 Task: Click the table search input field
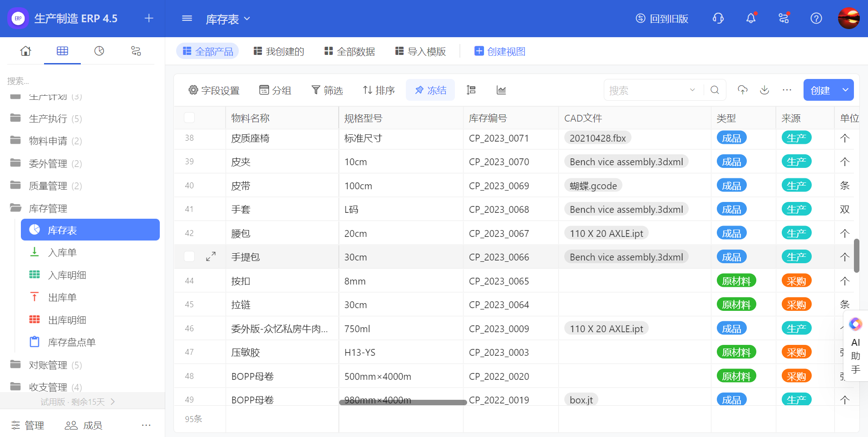click(647, 90)
